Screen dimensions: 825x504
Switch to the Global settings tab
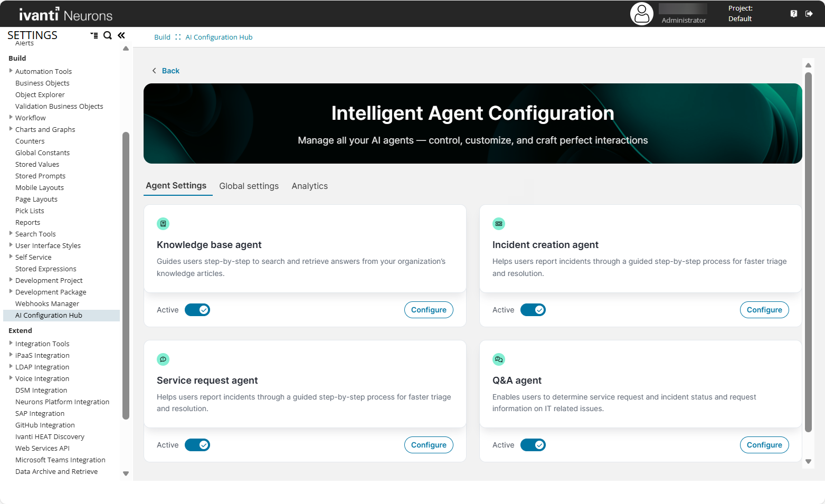[x=249, y=186]
